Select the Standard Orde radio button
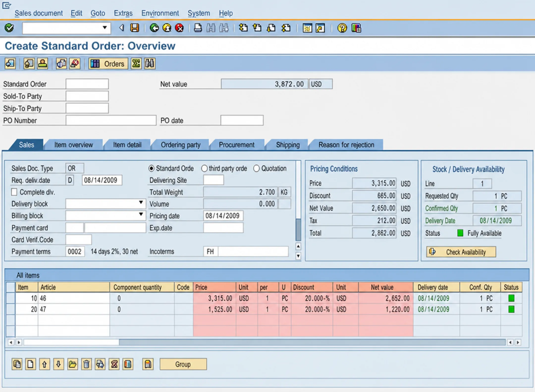The width and height of the screenshot is (535, 392). 151,169
